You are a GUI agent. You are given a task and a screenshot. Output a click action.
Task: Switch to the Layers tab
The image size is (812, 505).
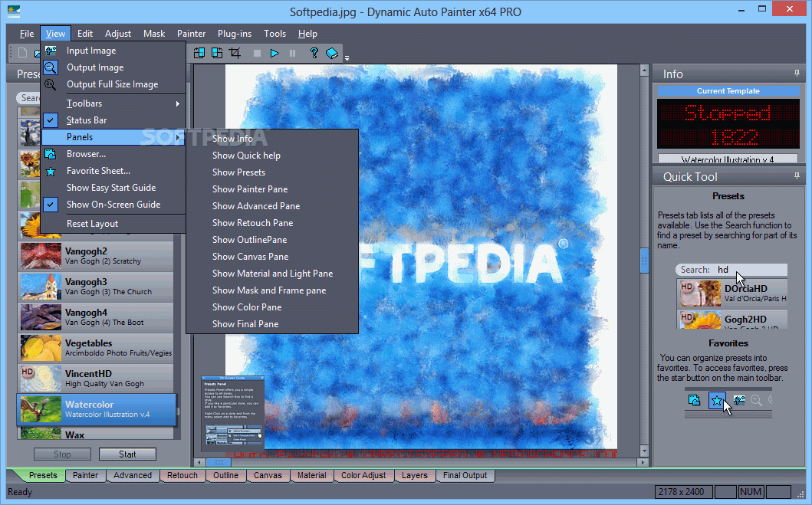(x=415, y=475)
